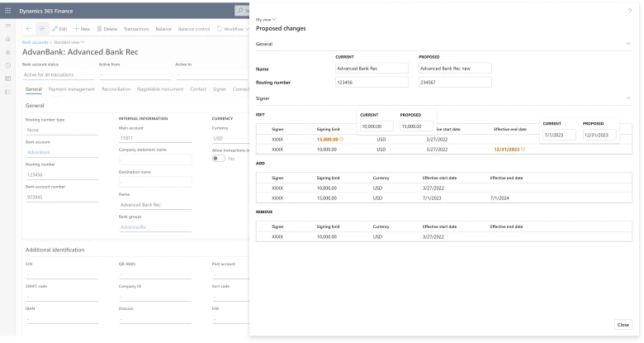Toggle the Allow transactions switch
Viewport: 644px width, 343px height.
click(219, 159)
